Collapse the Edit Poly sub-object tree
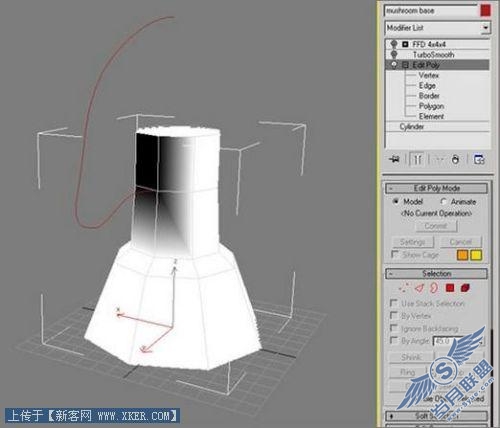The image size is (500, 428). coord(405,65)
